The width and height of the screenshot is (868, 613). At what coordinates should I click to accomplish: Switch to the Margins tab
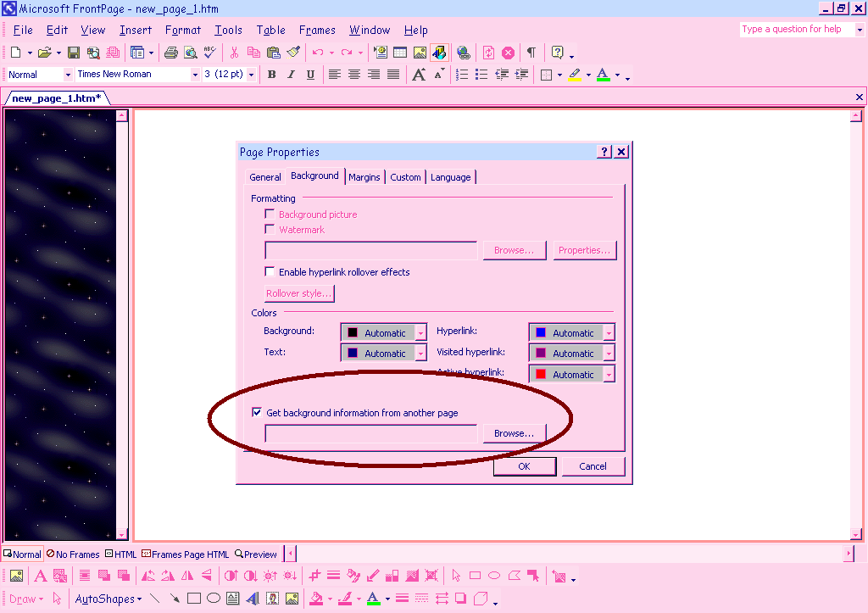(x=364, y=177)
